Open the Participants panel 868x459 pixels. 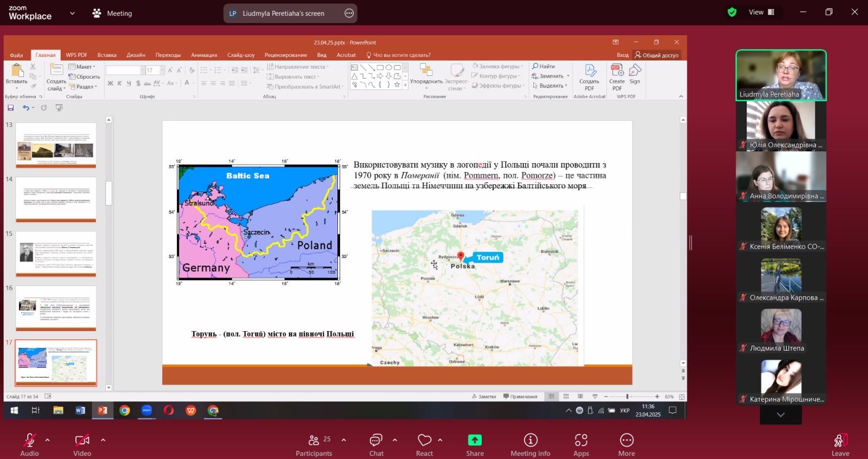click(x=314, y=441)
